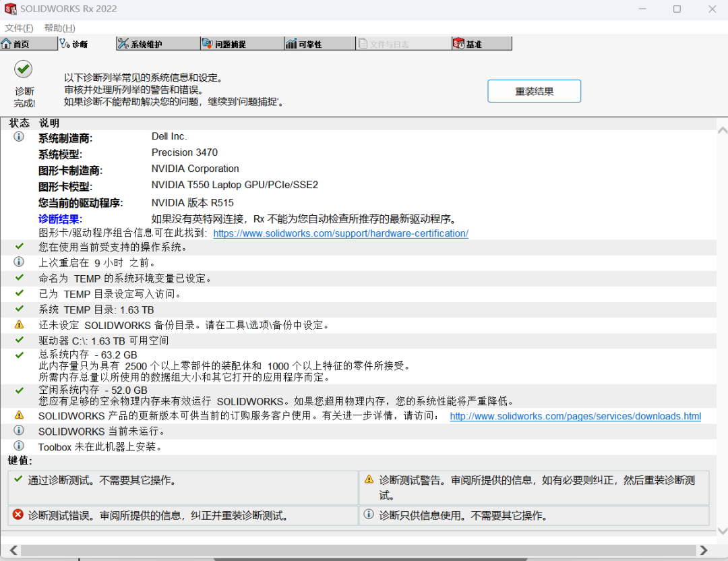Click the checkmark beside 系统 TEMP 目录 row
Screen dimensions: 728x561
19,308
